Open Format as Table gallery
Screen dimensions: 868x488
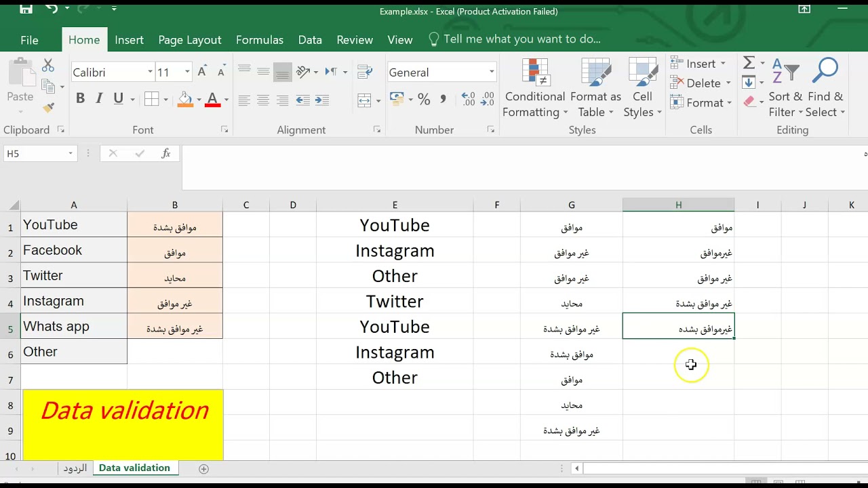coord(595,88)
